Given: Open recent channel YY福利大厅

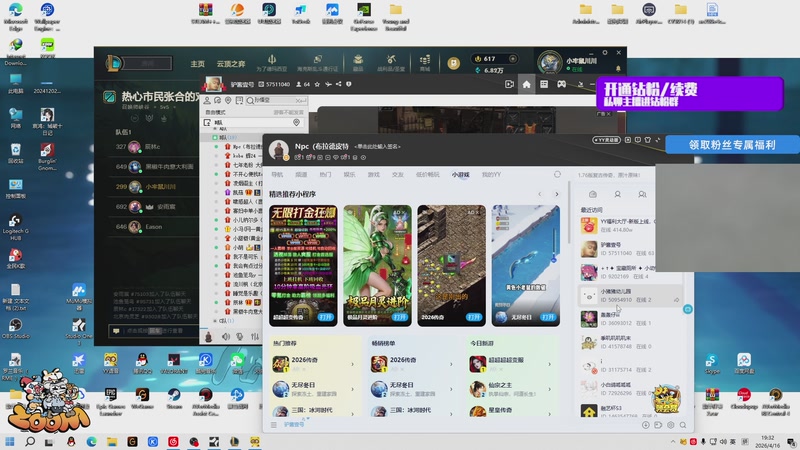Looking at the screenshot, I should [617, 226].
